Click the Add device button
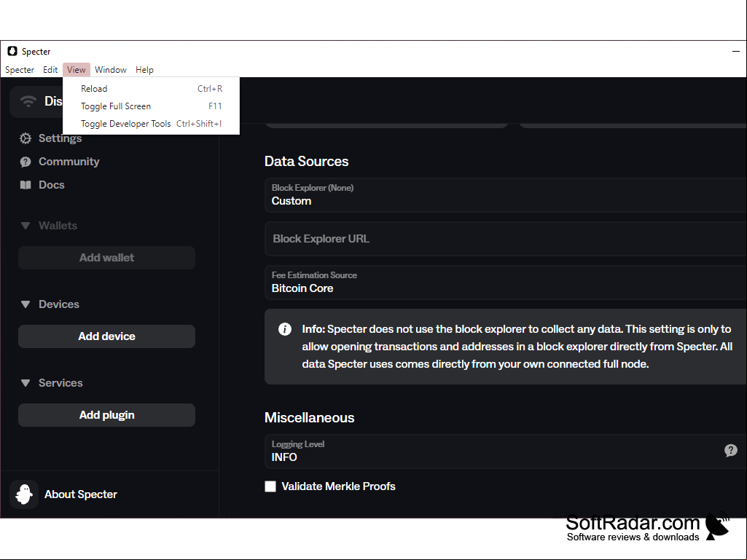 coord(106,336)
